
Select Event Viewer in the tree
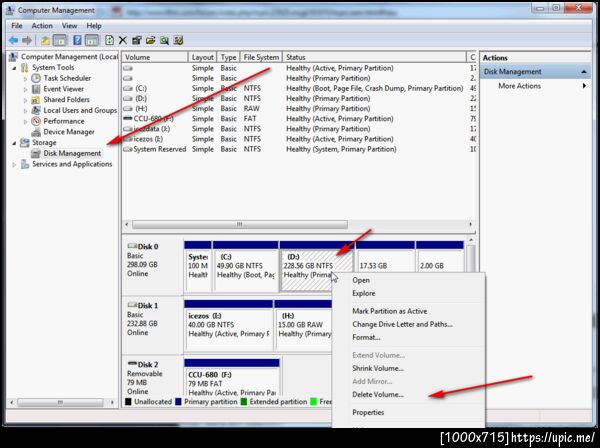64,89
